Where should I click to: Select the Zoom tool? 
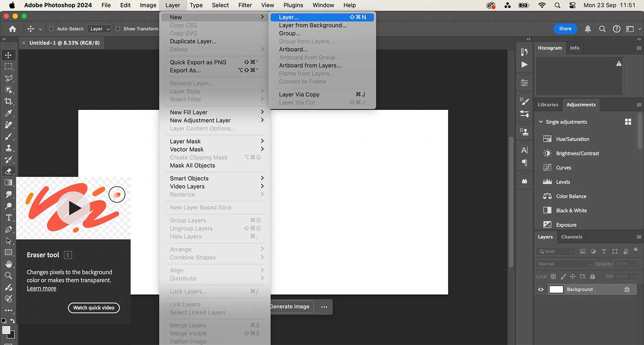8,276
